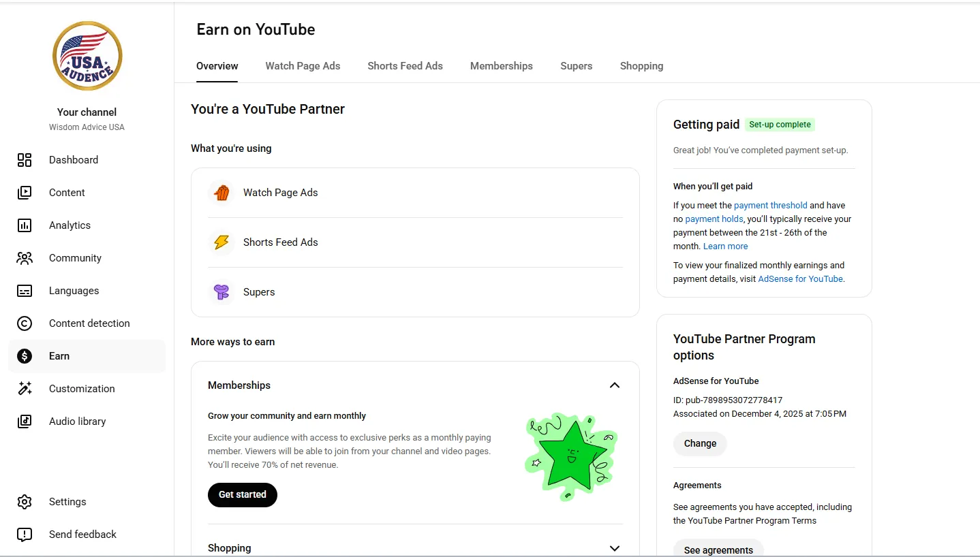This screenshot has height=557, width=980.
Task: Expand the Shopping section chevron
Action: (615, 548)
